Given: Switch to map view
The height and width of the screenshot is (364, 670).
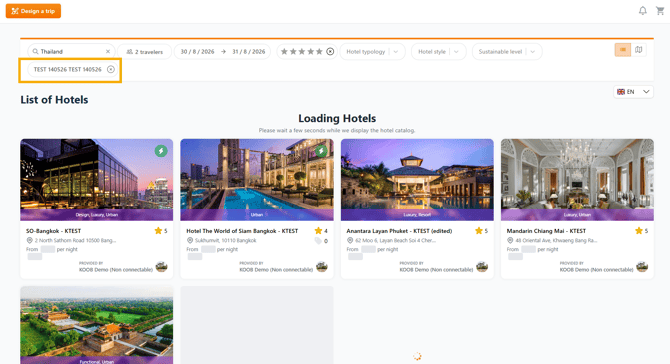Looking at the screenshot, I should pos(638,50).
